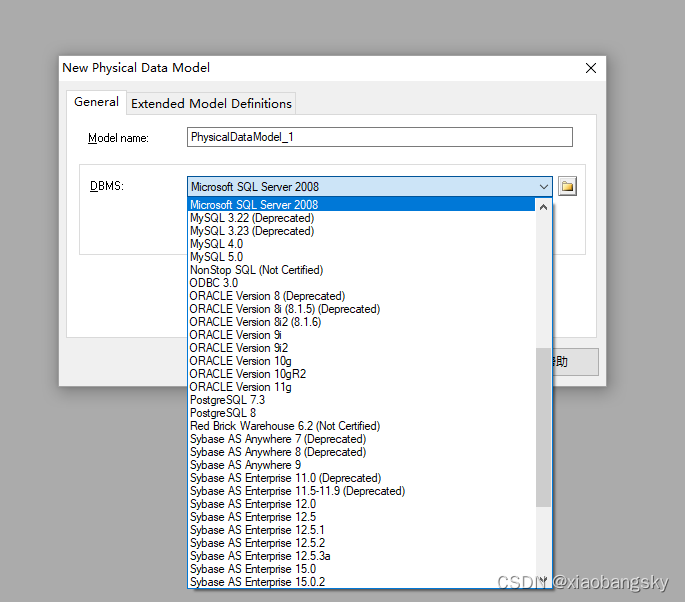Viewport: 685px width, 602px height.
Task: Pick Sybase AS Enterprise 12.5.1
Action: 361,530
